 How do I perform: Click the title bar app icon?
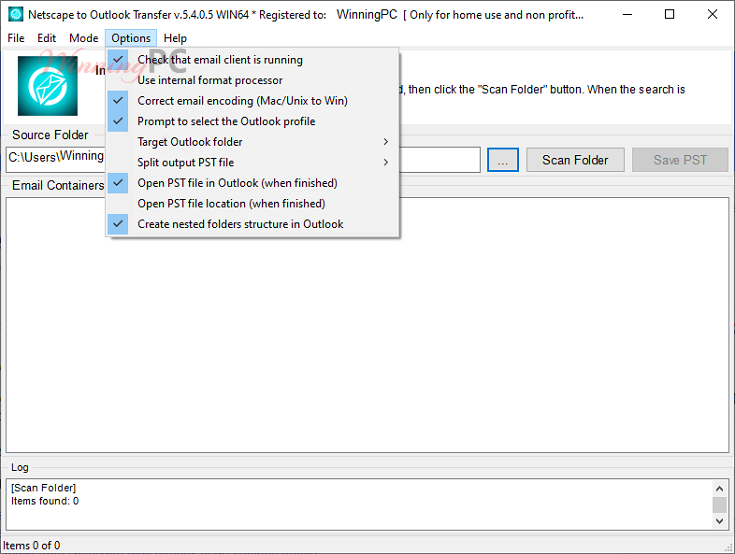15,15
